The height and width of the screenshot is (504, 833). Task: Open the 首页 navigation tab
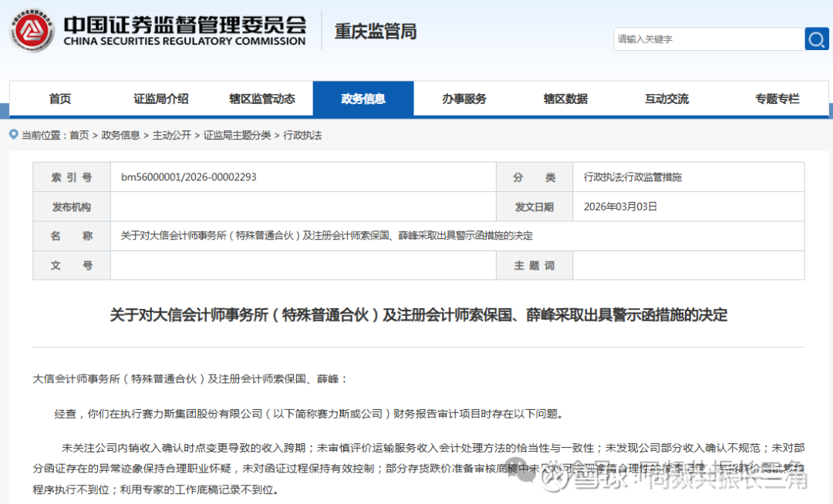pos(60,99)
